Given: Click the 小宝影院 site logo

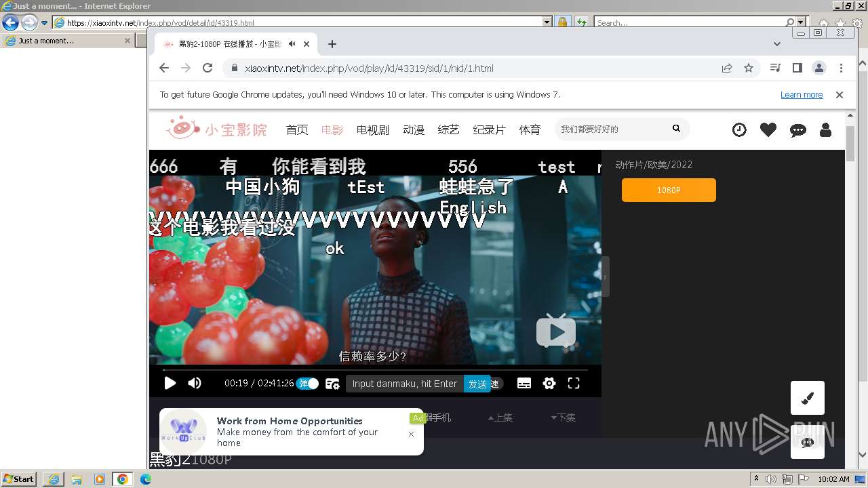Looking at the screenshot, I should click(x=216, y=127).
